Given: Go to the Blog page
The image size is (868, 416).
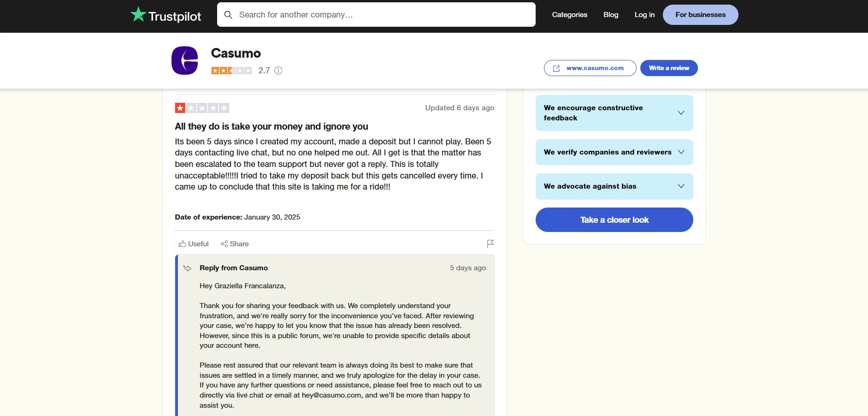Looking at the screenshot, I should point(611,15).
